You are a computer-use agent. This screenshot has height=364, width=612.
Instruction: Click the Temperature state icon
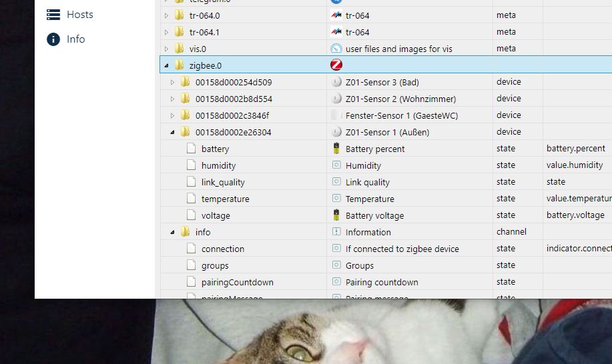[336, 199]
